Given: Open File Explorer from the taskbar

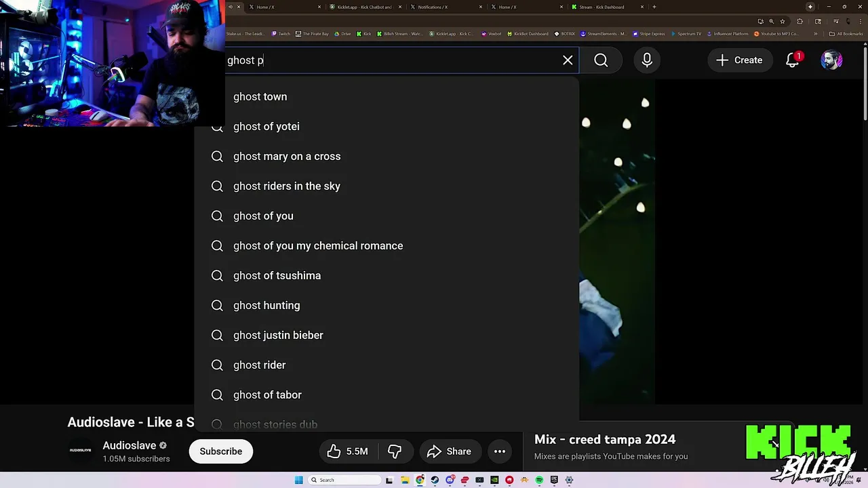Looking at the screenshot, I should (406, 480).
